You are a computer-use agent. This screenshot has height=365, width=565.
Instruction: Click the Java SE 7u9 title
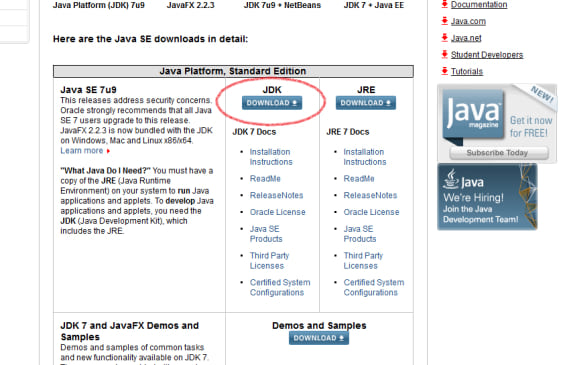click(x=88, y=90)
